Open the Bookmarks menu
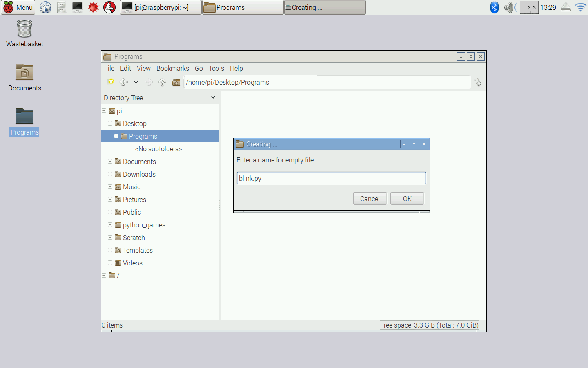588x368 pixels. pyautogui.click(x=173, y=68)
